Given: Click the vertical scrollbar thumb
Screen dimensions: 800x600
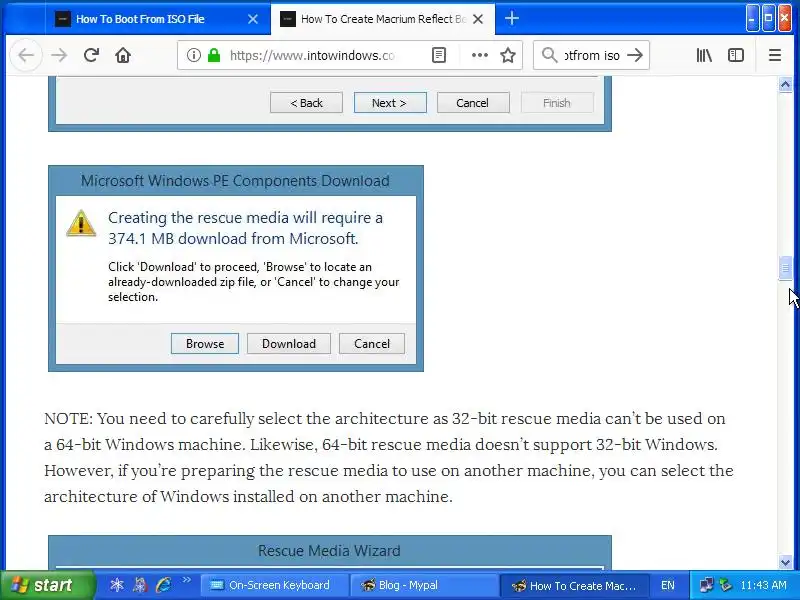Looking at the screenshot, I should click(785, 268).
